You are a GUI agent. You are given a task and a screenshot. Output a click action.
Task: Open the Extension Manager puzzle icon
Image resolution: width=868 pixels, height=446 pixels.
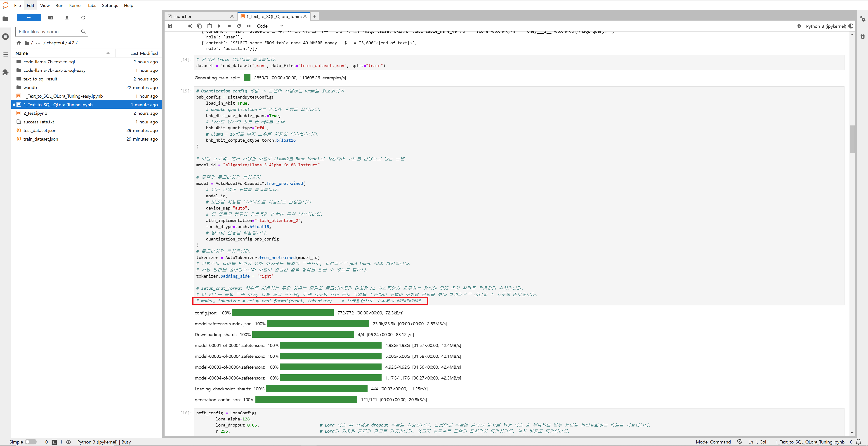point(5,72)
